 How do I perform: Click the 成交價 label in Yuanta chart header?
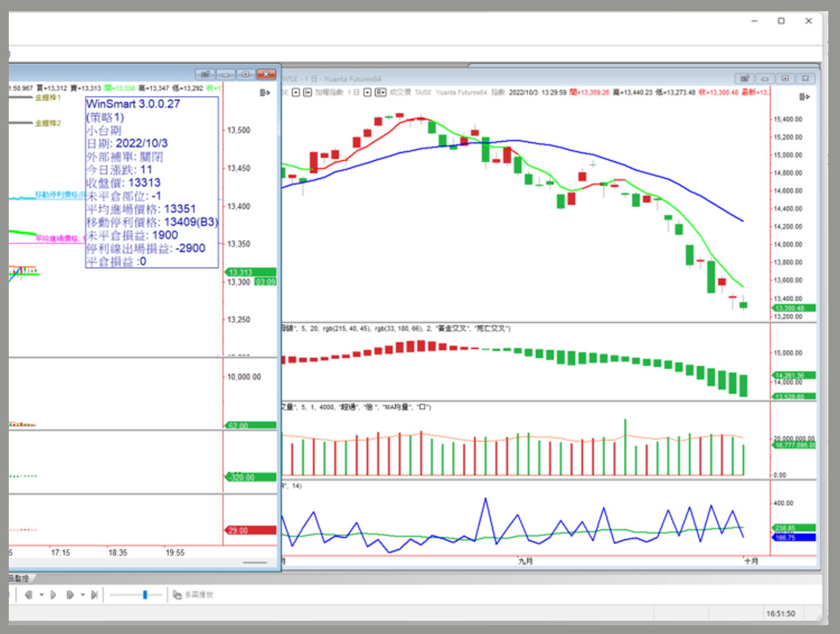click(x=401, y=92)
